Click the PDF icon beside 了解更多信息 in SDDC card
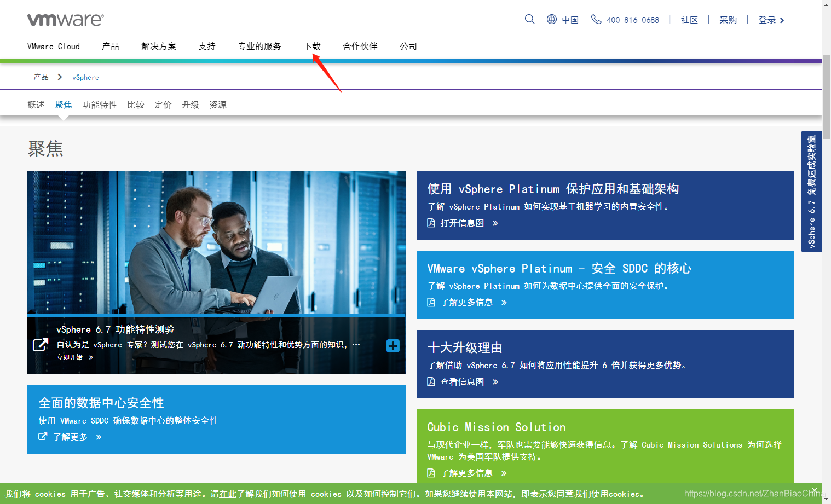This screenshot has width=831, height=504. click(431, 302)
